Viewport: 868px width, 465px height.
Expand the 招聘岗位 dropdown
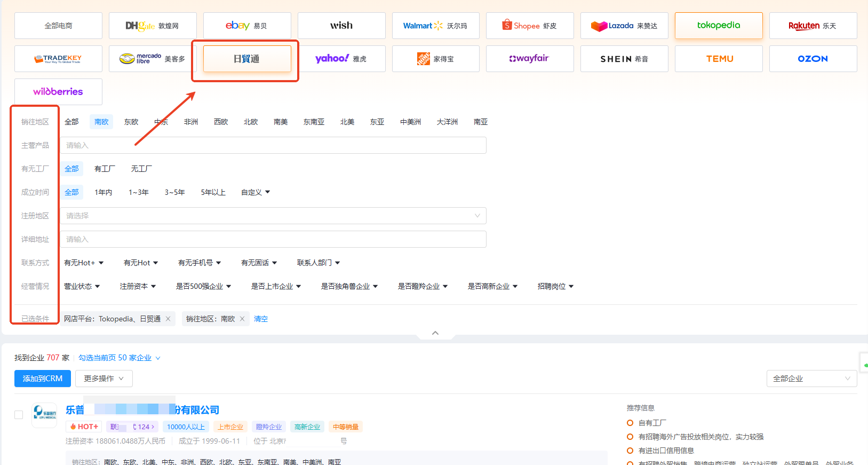tap(555, 286)
